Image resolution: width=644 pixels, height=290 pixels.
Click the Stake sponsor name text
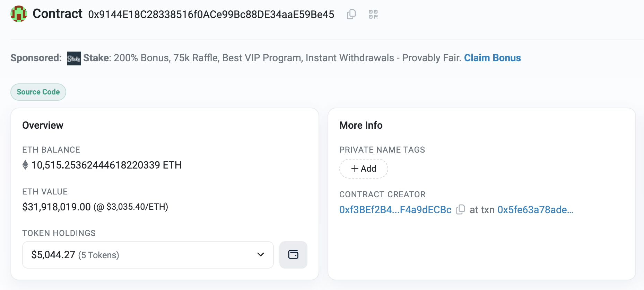(96, 58)
